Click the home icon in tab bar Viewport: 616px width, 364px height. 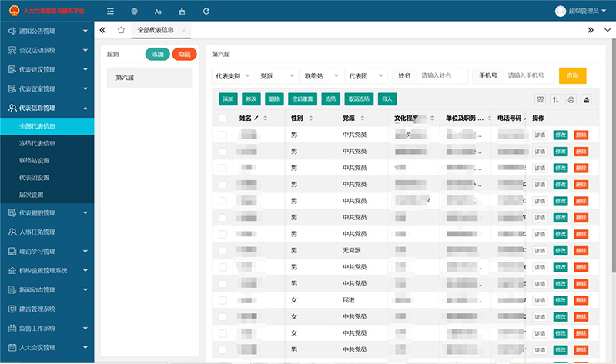(121, 30)
